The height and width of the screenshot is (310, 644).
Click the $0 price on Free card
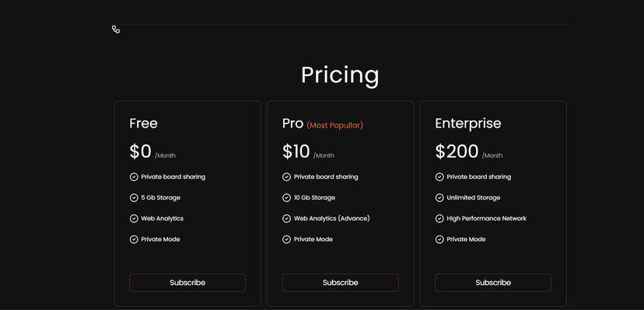click(x=141, y=152)
